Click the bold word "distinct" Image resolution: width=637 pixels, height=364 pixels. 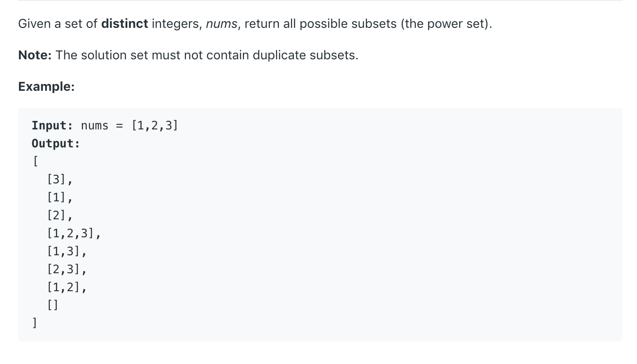[x=125, y=24]
